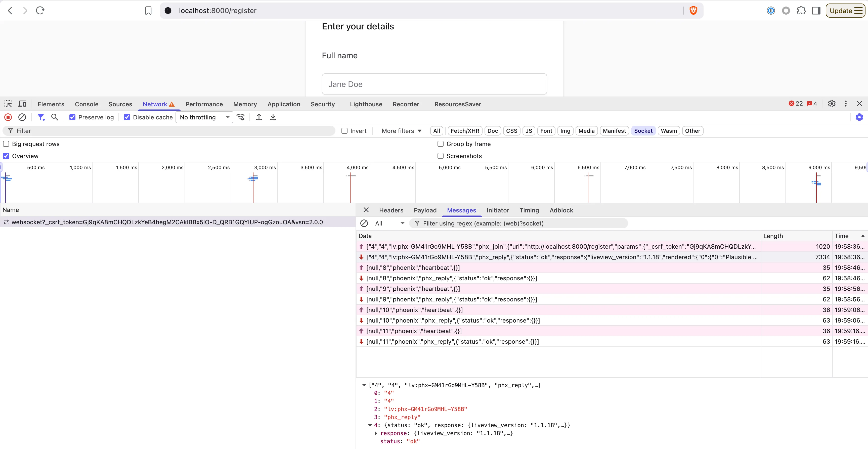
Task: Toggle the device toolbar icon
Action: [x=23, y=104]
